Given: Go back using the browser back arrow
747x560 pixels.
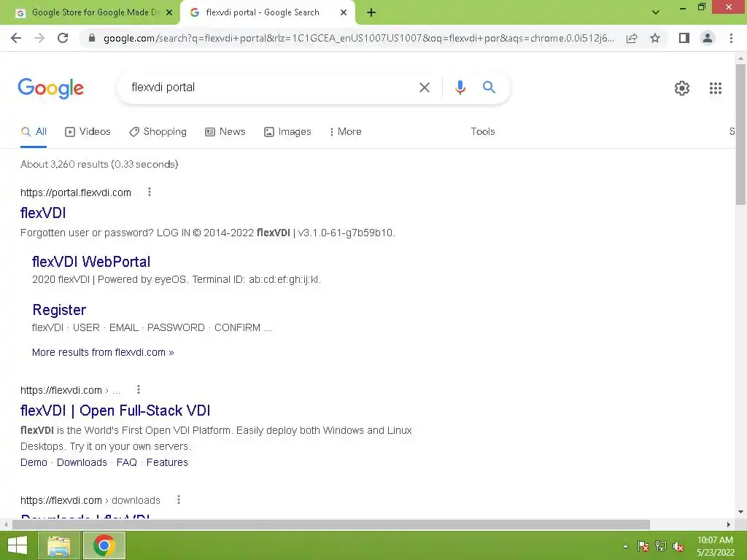Looking at the screenshot, I should point(16,38).
